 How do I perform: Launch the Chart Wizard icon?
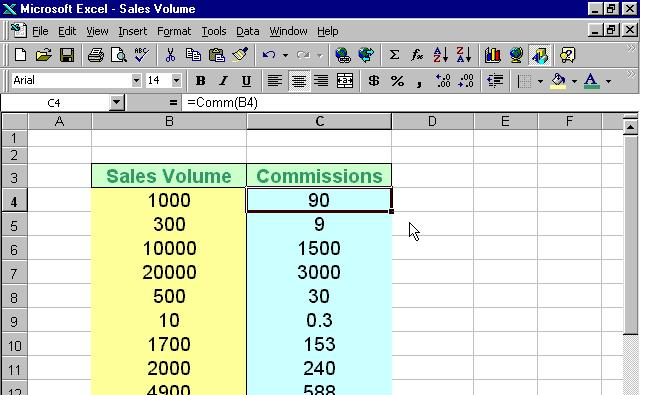tap(492, 55)
